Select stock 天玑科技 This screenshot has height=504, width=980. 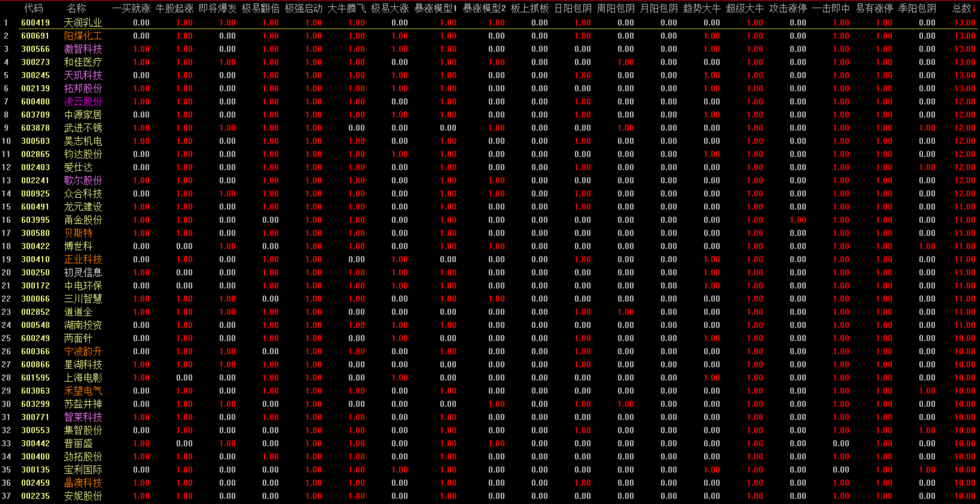[x=83, y=75]
